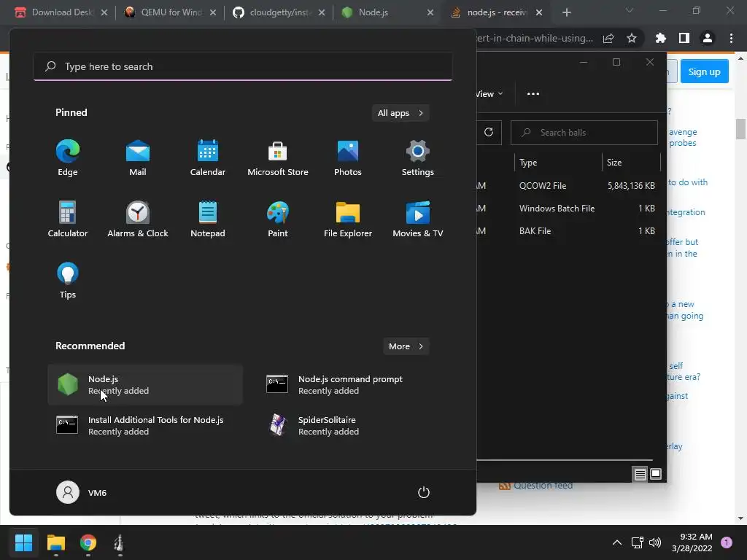747x560 pixels.
Task: Open the VM6 user account menu
Action: pyautogui.click(x=82, y=492)
